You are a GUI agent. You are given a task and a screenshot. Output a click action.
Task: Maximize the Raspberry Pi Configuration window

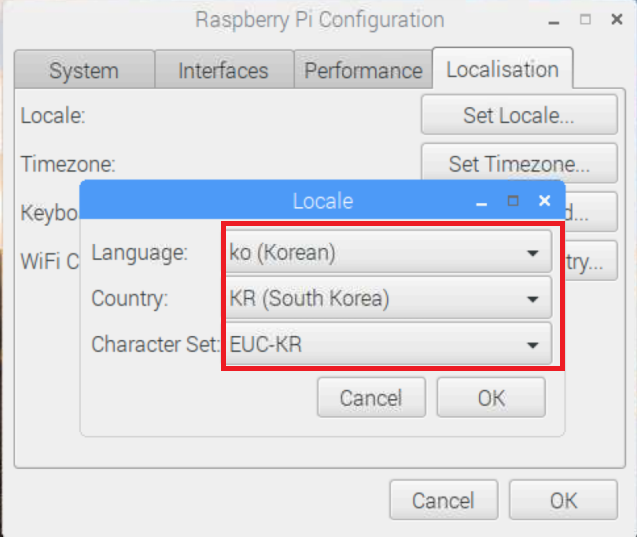tap(585, 19)
